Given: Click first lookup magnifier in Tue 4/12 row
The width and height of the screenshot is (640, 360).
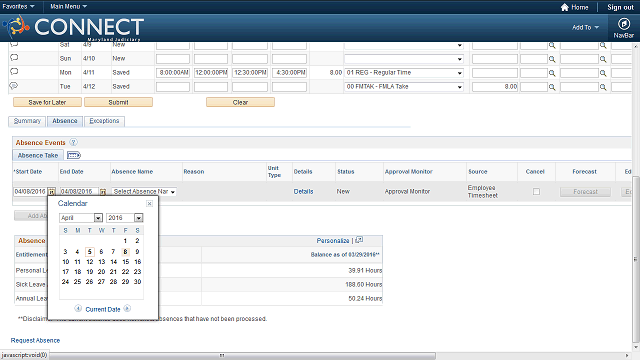Looking at the screenshot, I should (x=552, y=87).
